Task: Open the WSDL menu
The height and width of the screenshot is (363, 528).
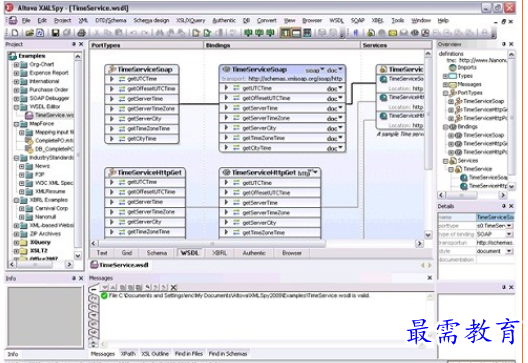Action: pos(336,21)
